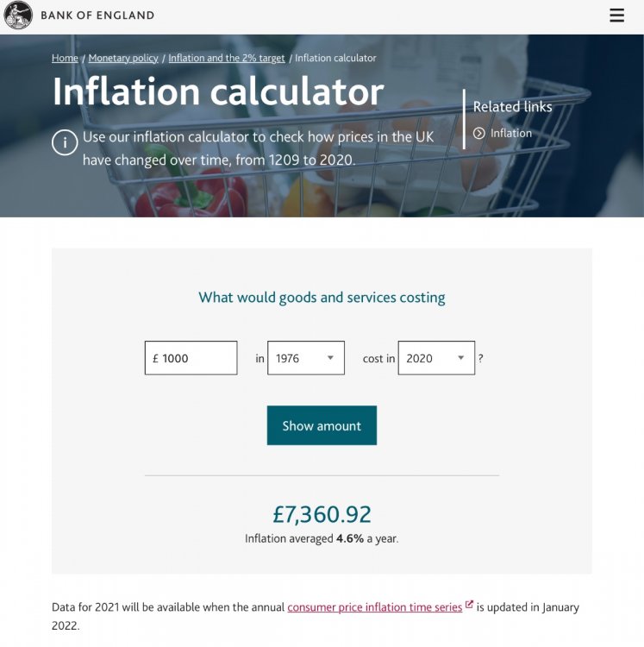644x647 pixels.
Task: Click the 4.6% average inflation figure
Action: pos(348,539)
